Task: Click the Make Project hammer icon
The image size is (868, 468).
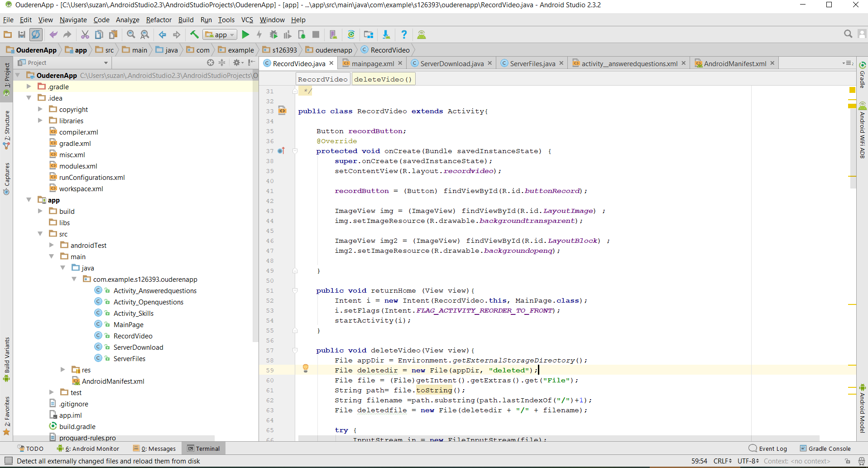Action: 194,34
